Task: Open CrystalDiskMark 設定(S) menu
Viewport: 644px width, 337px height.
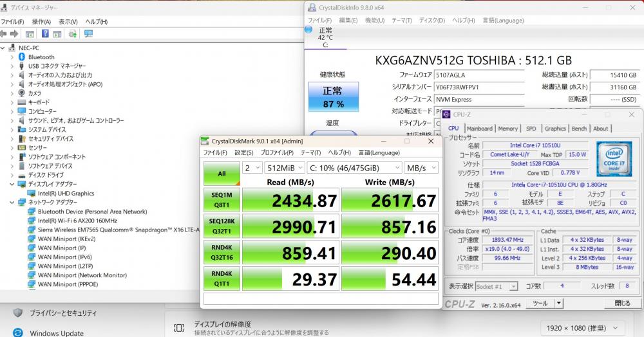Action: pos(244,152)
